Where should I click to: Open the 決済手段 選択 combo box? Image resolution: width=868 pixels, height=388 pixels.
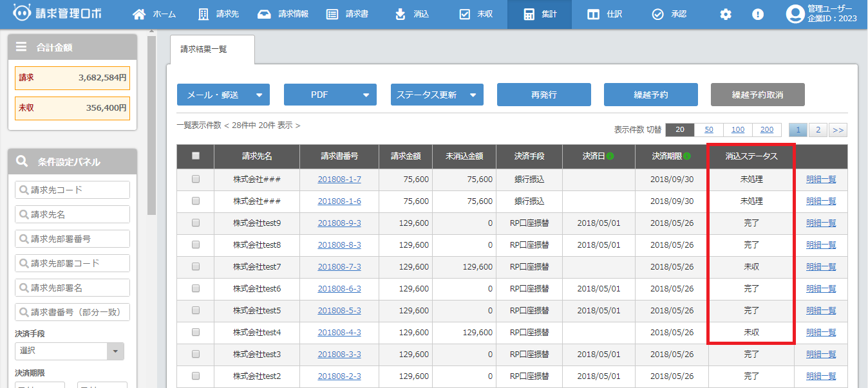pos(69,351)
